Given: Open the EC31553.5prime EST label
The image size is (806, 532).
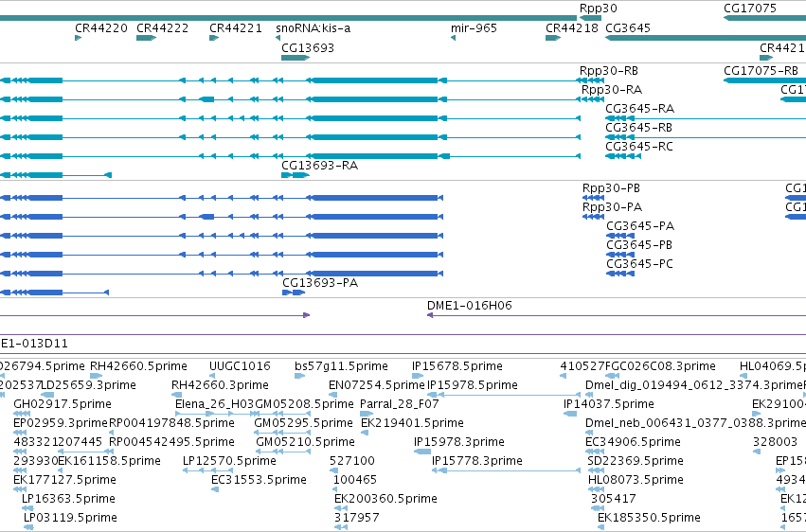Looking at the screenshot, I should (x=260, y=481).
